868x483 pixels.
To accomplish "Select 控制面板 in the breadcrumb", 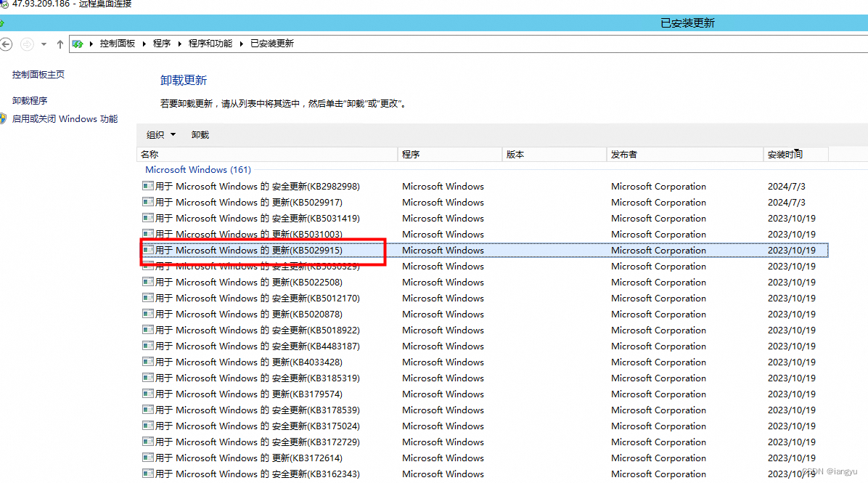I will pos(118,43).
